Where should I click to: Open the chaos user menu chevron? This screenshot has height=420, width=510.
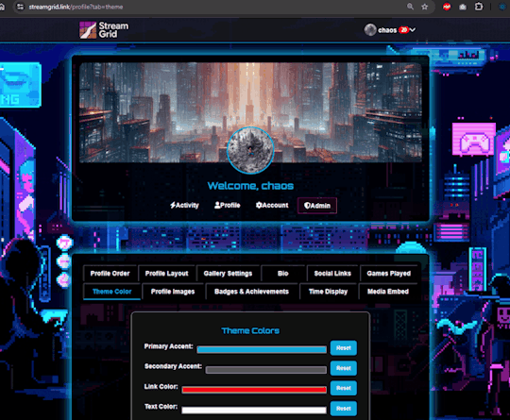tap(413, 30)
